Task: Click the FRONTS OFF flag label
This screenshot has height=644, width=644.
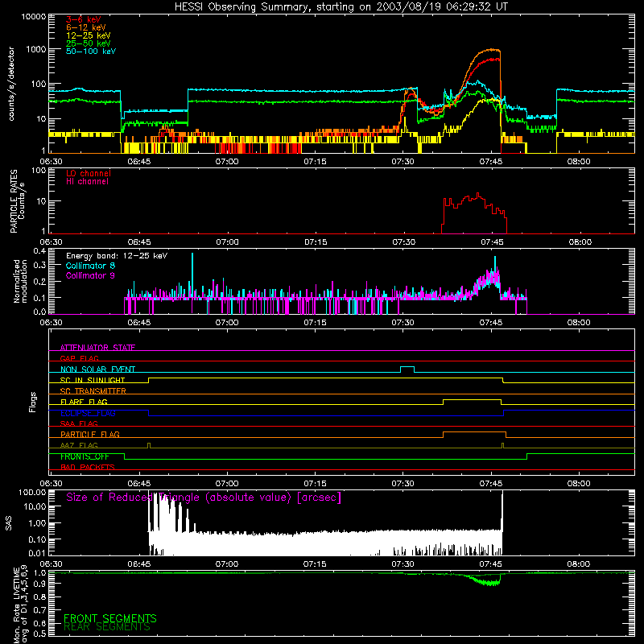Action: 85,456
